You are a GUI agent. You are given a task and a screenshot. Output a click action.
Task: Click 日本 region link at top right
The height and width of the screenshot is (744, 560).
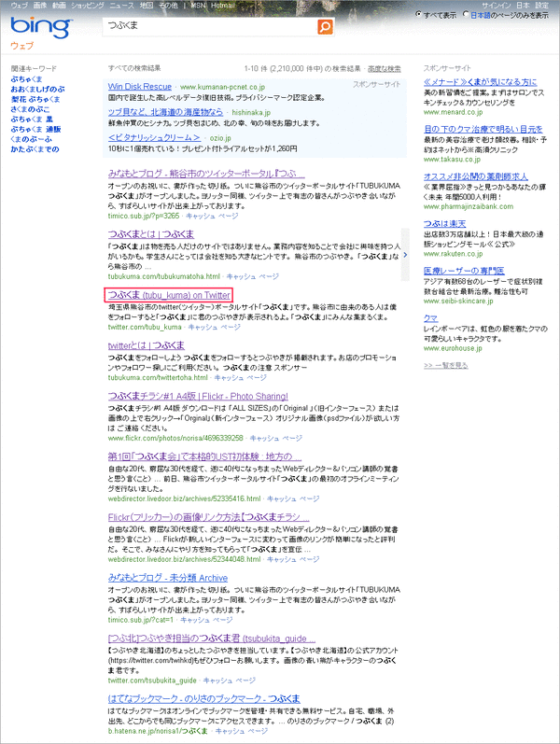(x=523, y=6)
